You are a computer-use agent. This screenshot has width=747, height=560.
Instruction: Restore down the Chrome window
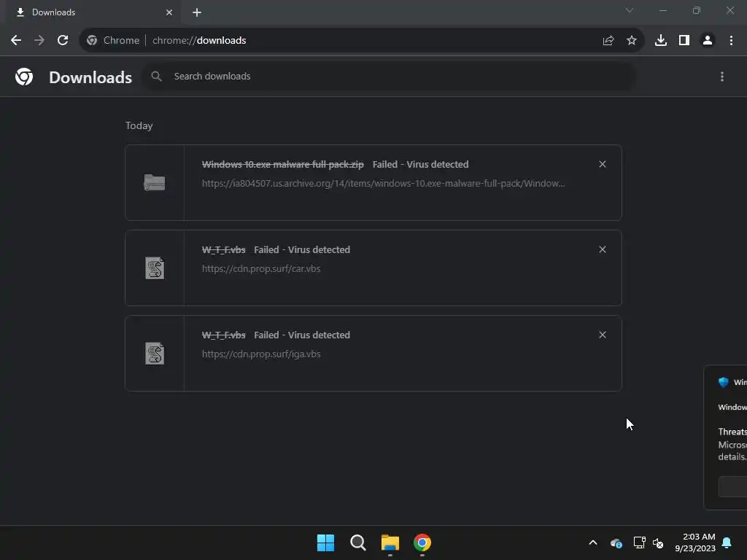(697, 10)
